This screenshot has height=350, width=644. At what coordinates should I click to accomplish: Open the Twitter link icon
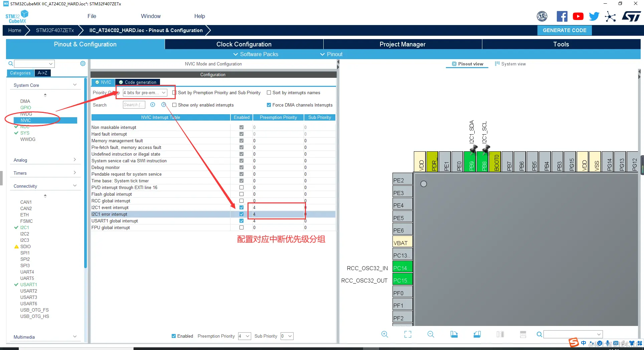(594, 16)
